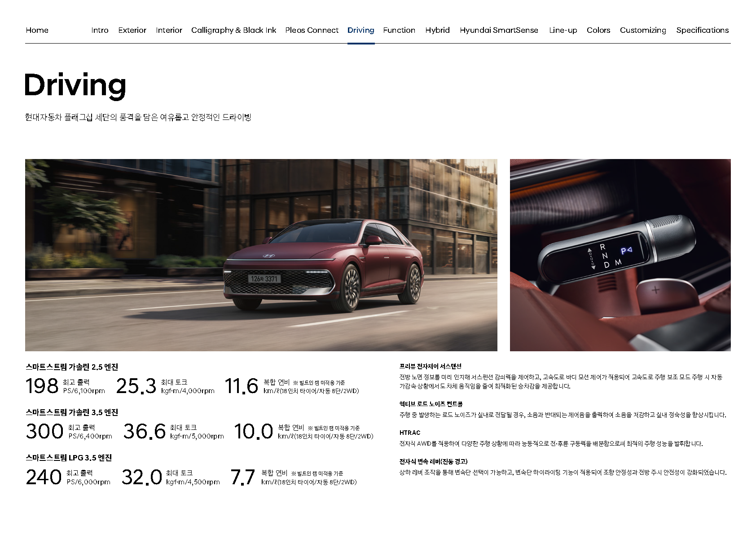Open the Function tab
This screenshot has height=535, width=756.
(x=399, y=30)
